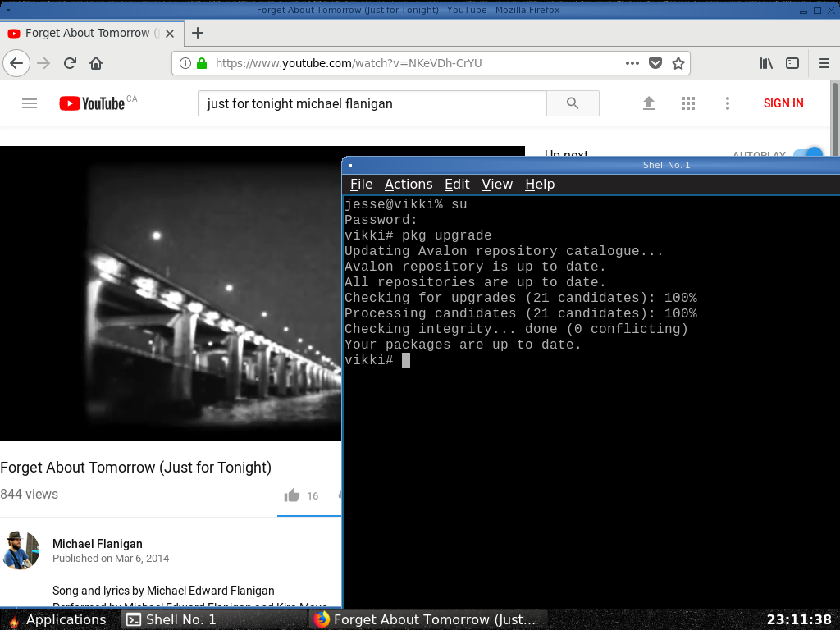
Task: Toggle the Autoplay switch
Action: pos(809,153)
